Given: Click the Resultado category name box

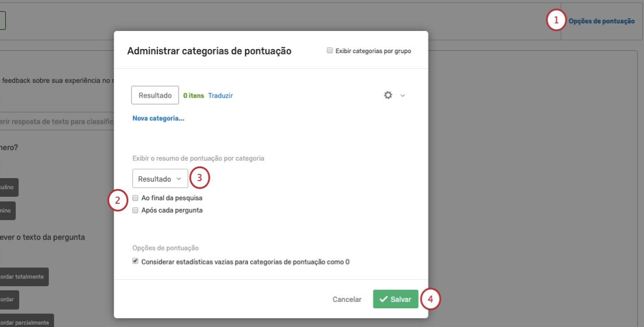Looking at the screenshot, I should tap(155, 95).
